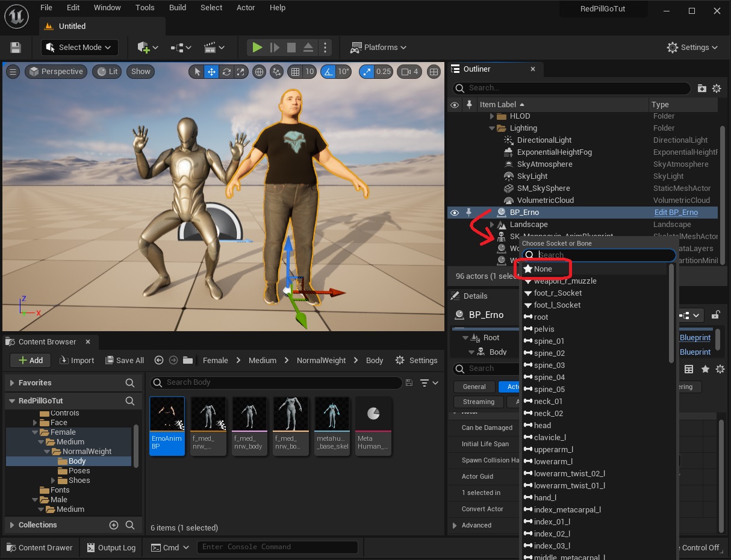Open the viewport hamburger options menu
The height and width of the screenshot is (560, 731).
click(13, 72)
